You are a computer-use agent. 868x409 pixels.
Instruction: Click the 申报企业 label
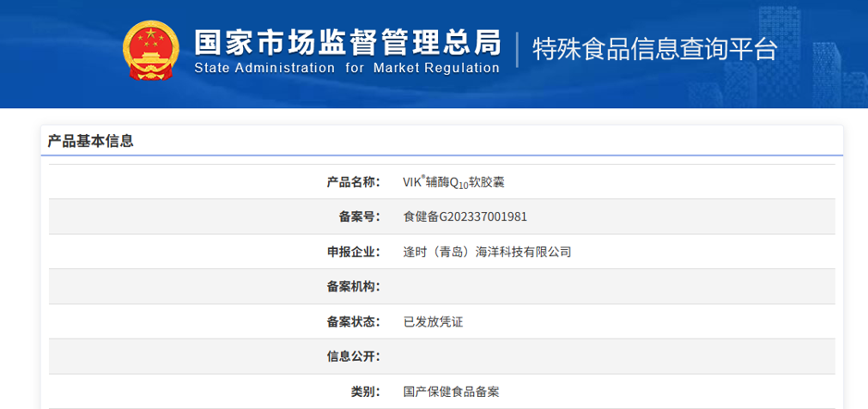[354, 253]
